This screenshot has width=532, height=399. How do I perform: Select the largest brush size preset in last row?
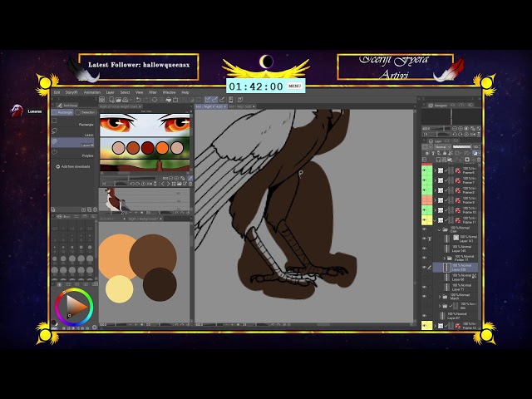click(x=90, y=270)
